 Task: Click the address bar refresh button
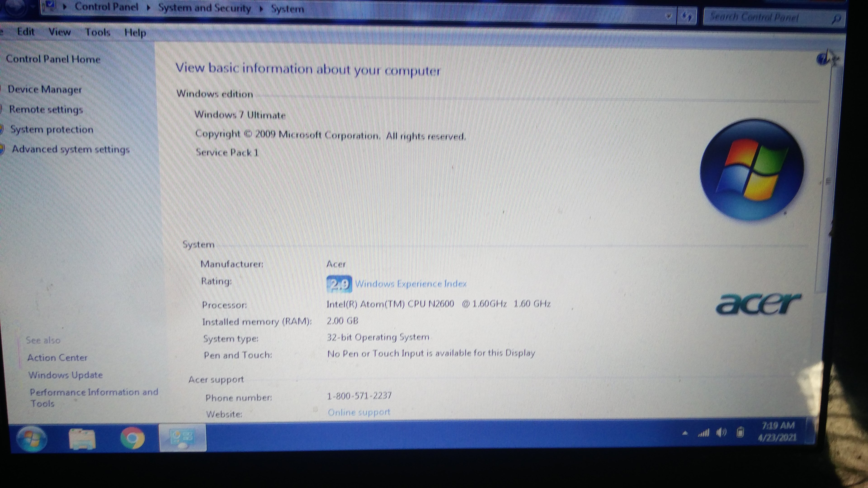[686, 16]
